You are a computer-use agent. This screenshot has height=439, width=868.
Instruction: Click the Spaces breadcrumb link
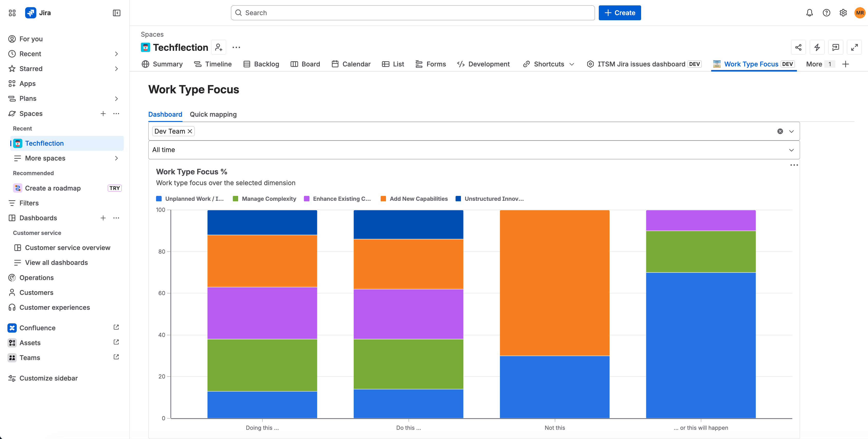pos(152,34)
